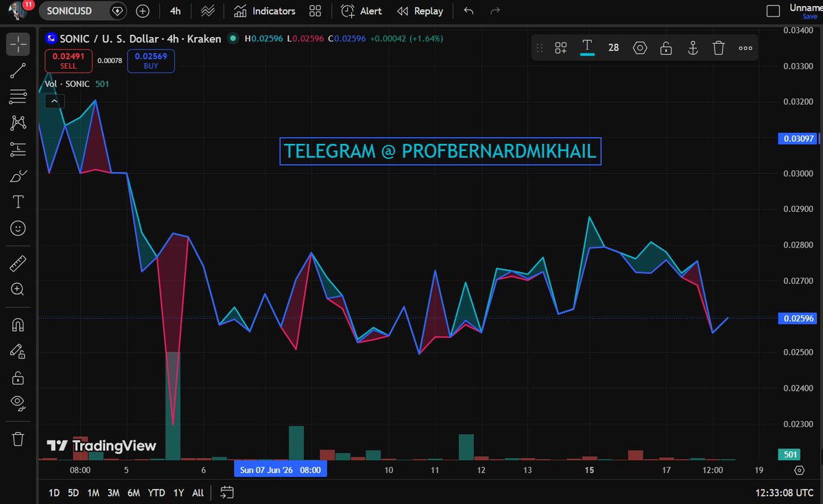Image resolution: width=823 pixels, height=504 pixels.
Task: Select the TELEGRAM text annotation
Action: (x=440, y=152)
